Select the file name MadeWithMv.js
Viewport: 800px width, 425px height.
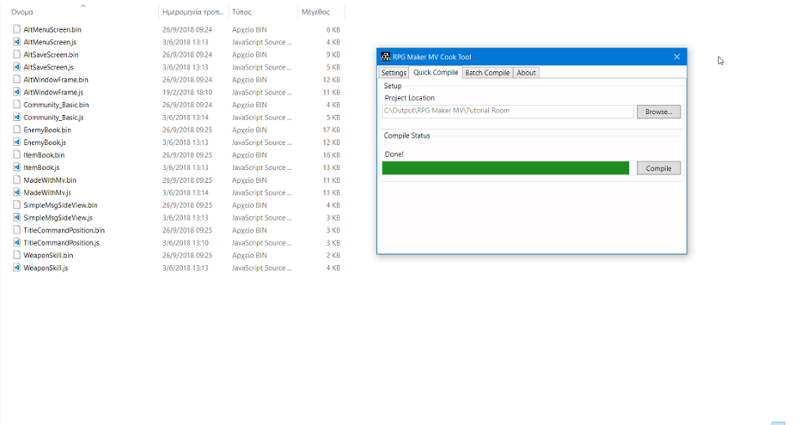(47, 192)
